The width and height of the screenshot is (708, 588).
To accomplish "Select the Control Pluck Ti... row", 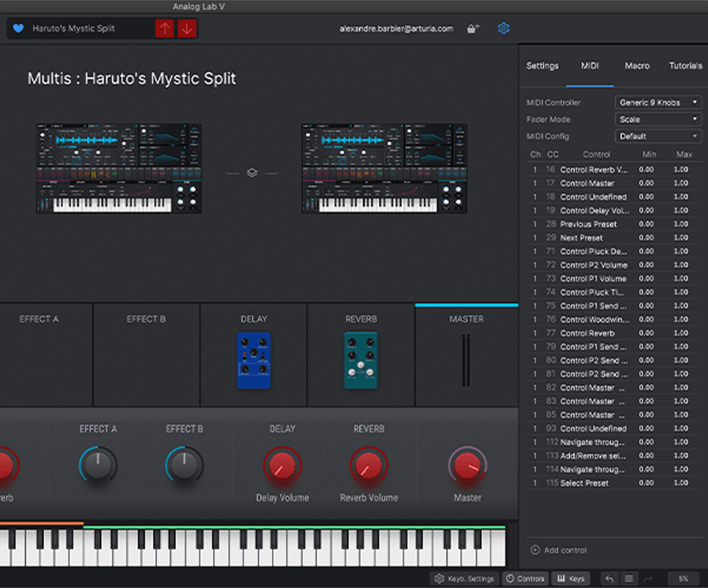I will pyautogui.click(x=614, y=292).
